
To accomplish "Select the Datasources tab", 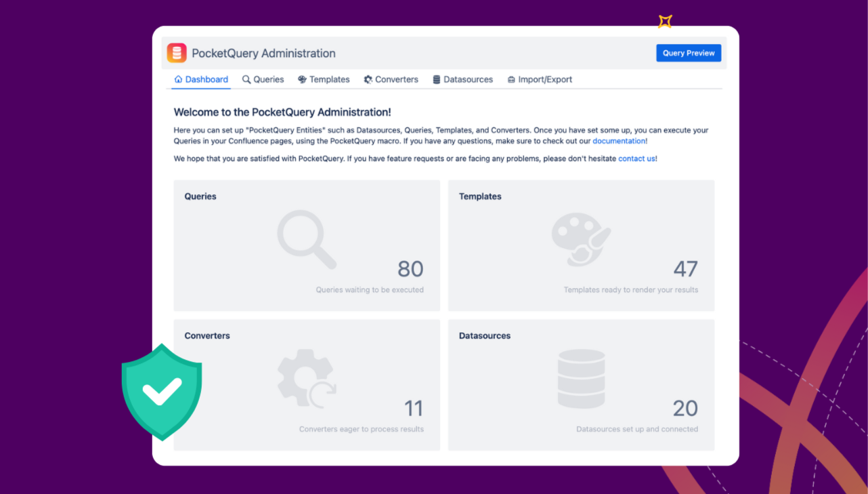I will pyautogui.click(x=468, y=79).
